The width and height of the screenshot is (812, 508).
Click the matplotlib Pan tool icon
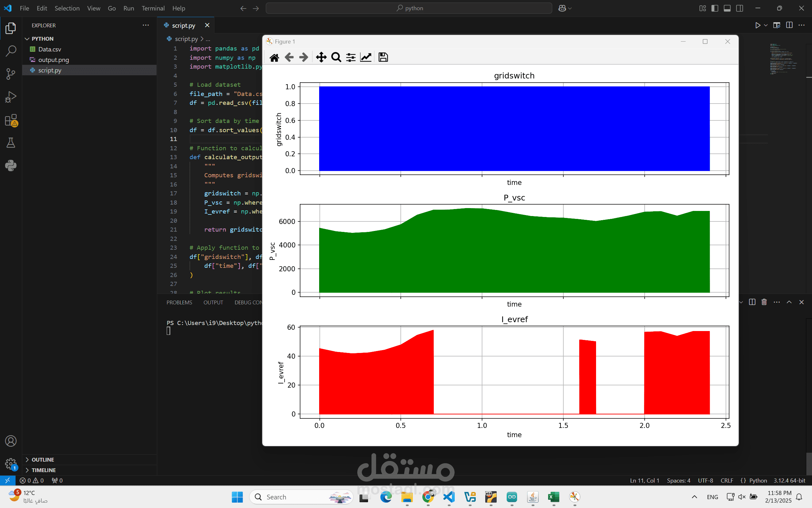321,57
